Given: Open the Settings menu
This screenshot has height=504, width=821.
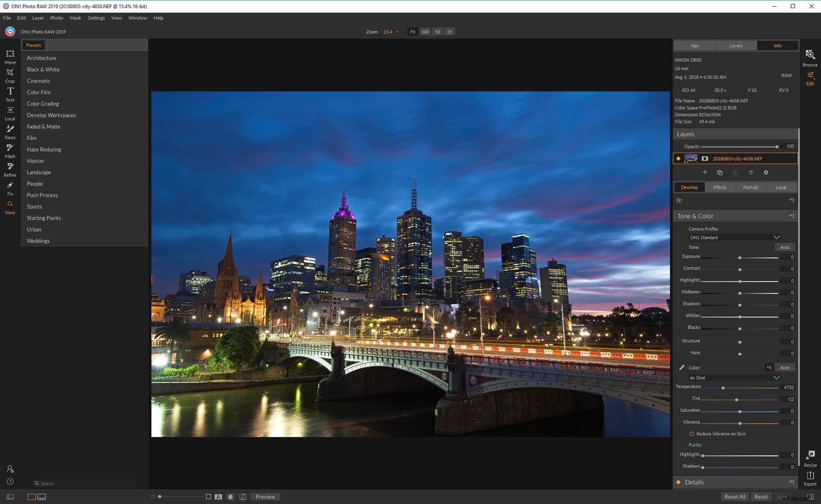Looking at the screenshot, I should (96, 18).
